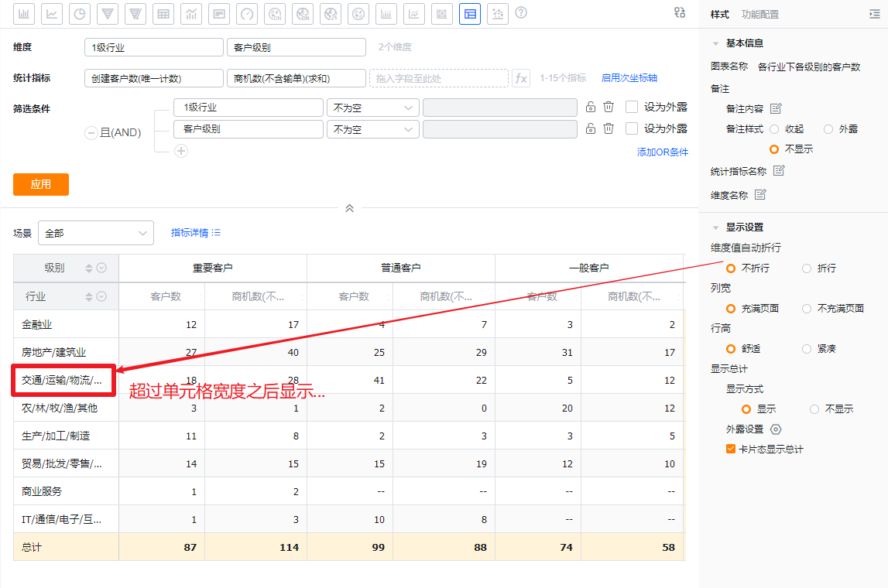The width and height of the screenshot is (888, 588).
Task: Add a new filter condition with plus
Action: pos(181,151)
